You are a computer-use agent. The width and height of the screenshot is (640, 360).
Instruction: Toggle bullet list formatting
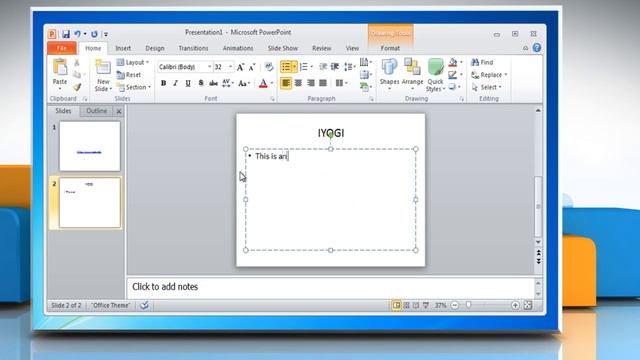pyautogui.click(x=286, y=67)
